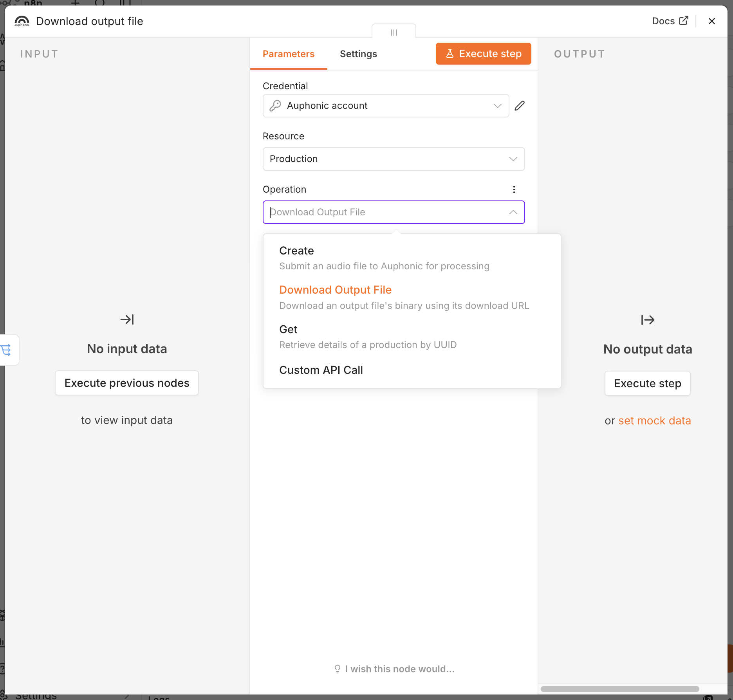The width and height of the screenshot is (733, 700).
Task: Edit credential with the pencil icon
Action: click(520, 106)
